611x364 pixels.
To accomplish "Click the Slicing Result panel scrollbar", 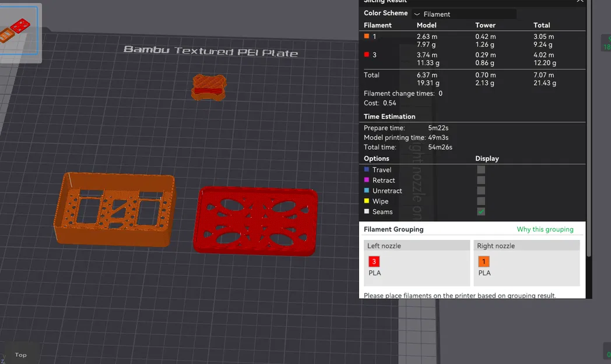I will (589, 129).
